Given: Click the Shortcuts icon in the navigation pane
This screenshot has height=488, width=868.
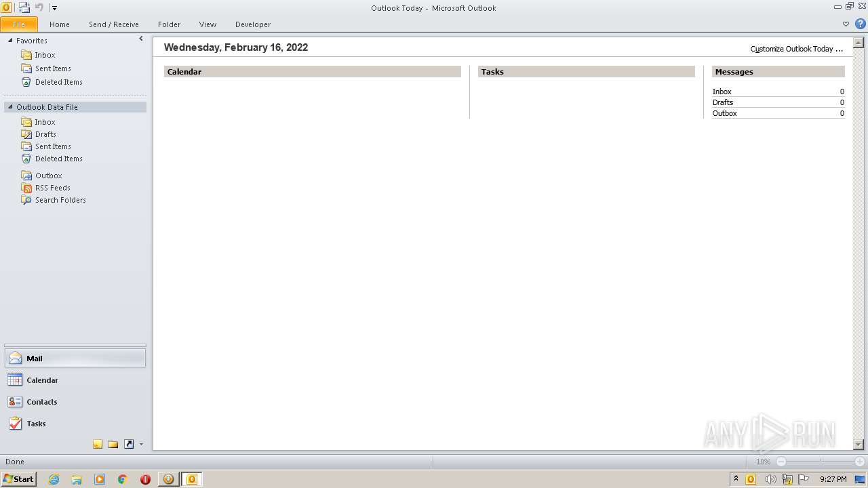Looking at the screenshot, I should [129, 444].
